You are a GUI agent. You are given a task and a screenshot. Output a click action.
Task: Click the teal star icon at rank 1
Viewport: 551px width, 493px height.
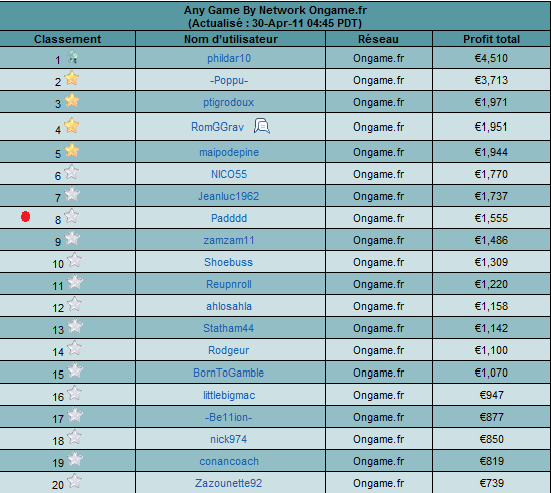pos(73,57)
